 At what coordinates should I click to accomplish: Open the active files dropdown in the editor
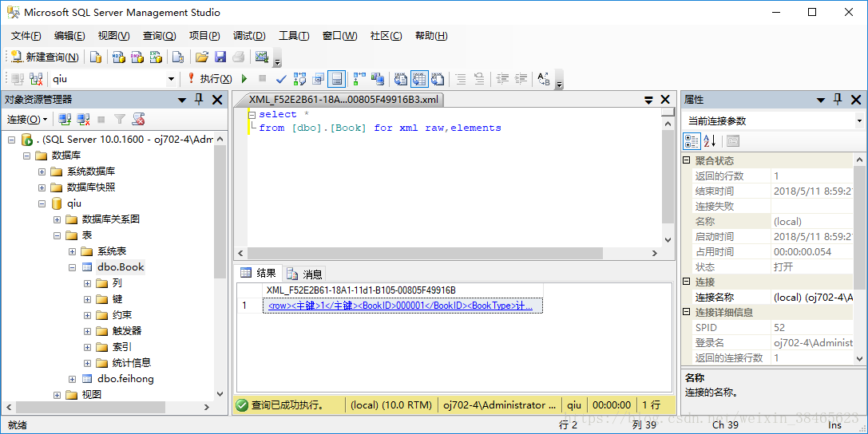[x=648, y=100]
